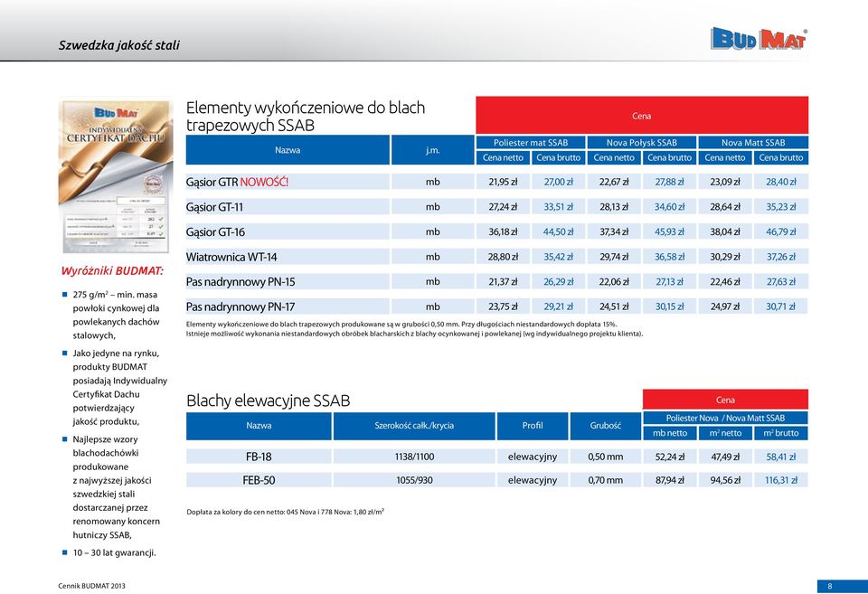This screenshot has width=868, height=594.
Task: Click the 10 – 30 lat gwarancji bullet
Action: 114,552
